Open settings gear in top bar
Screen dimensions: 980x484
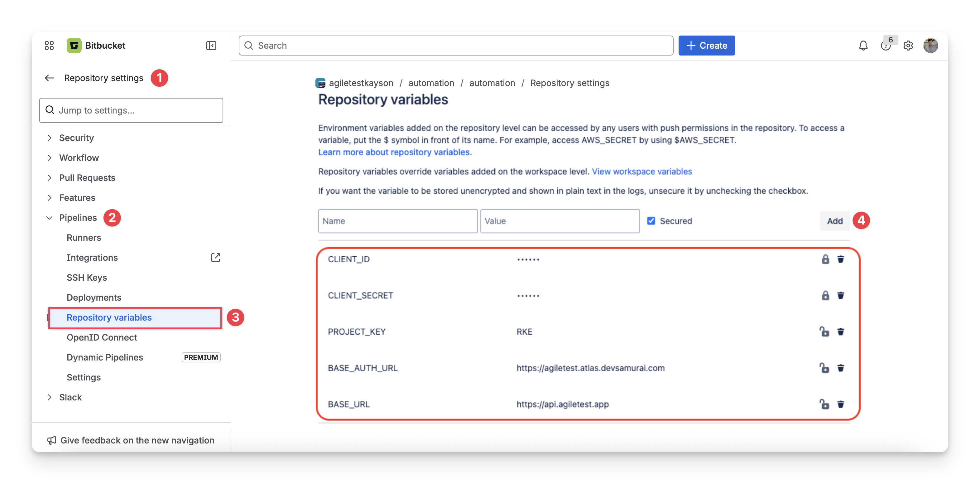tap(908, 46)
